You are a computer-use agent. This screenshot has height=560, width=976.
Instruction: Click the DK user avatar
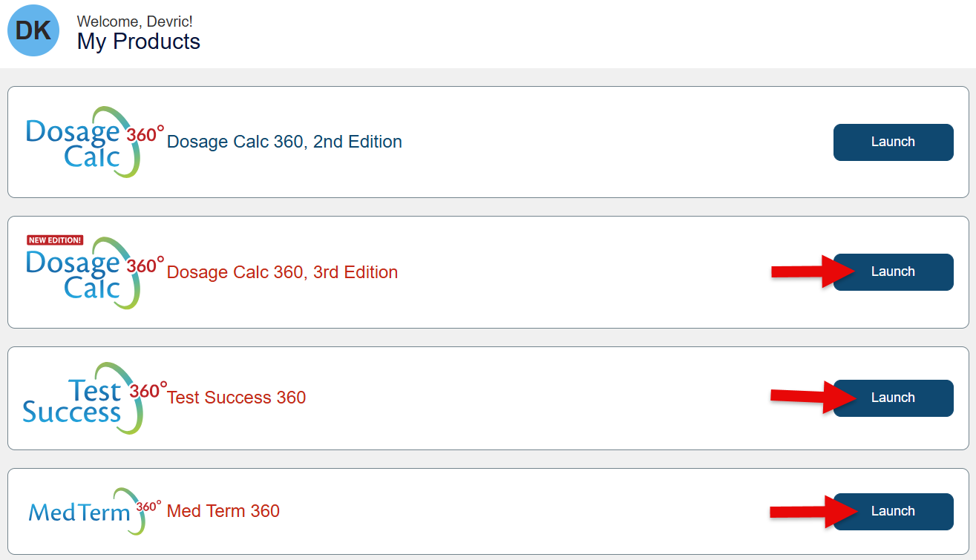coord(33,30)
